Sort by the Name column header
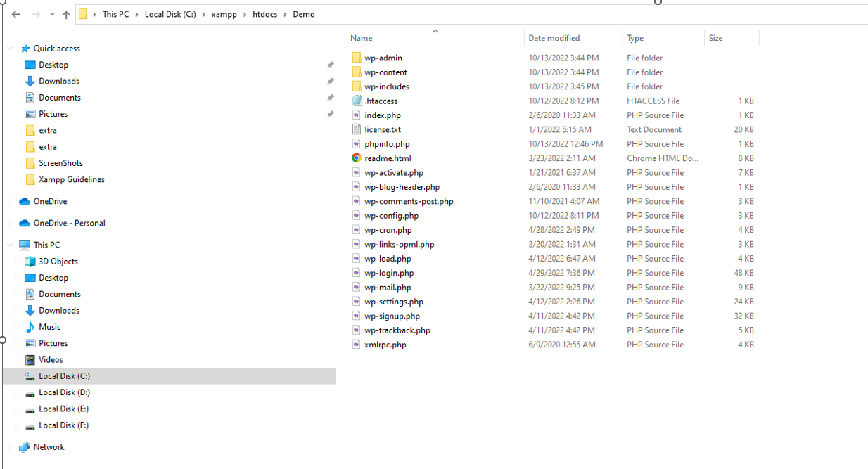The image size is (868, 469). (x=362, y=38)
